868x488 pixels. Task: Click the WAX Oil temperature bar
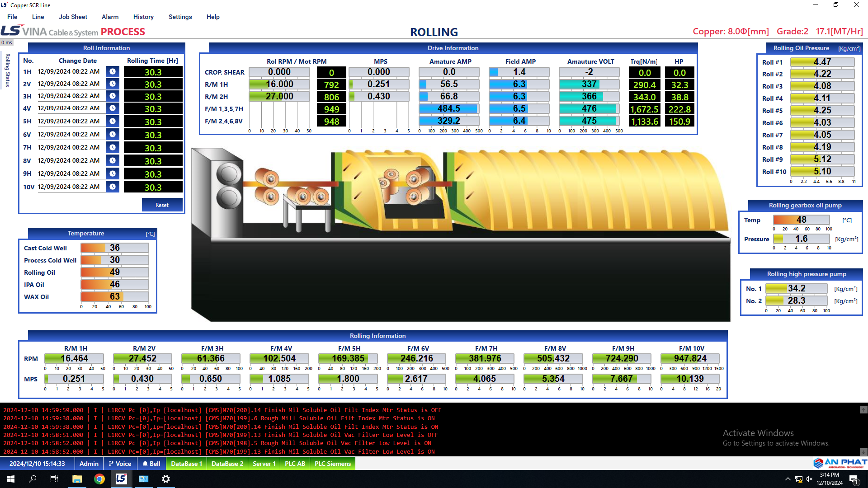[115, 297]
